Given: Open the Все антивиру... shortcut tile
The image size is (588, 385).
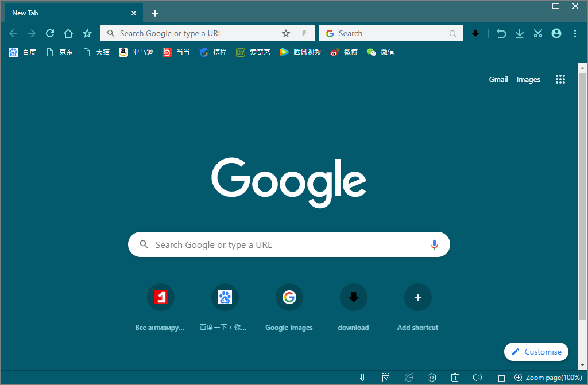Looking at the screenshot, I should click(160, 308).
